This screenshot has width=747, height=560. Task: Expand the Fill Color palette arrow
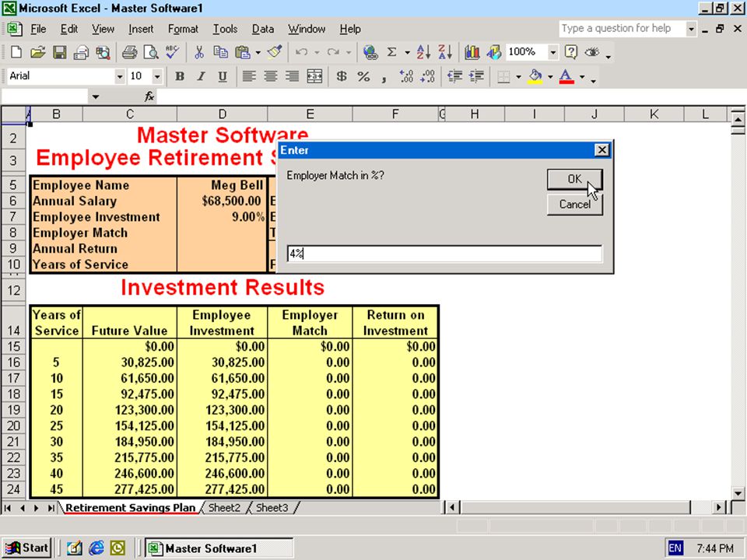tap(550, 76)
